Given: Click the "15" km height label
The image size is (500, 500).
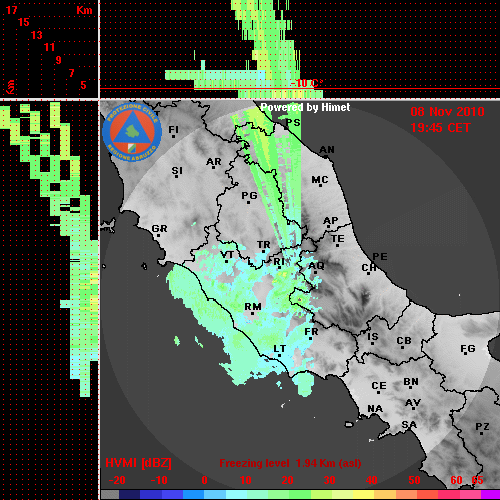Looking at the screenshot, I should coord(24,22).
